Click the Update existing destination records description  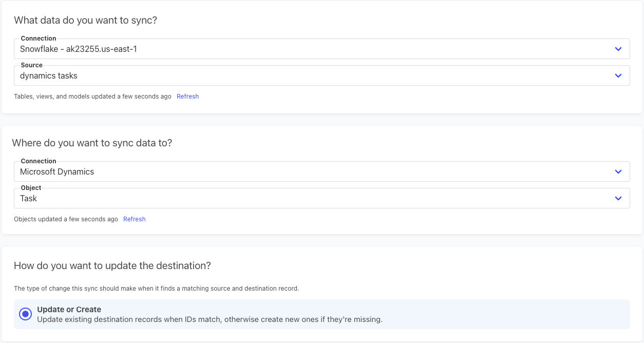tap(210, 319)
